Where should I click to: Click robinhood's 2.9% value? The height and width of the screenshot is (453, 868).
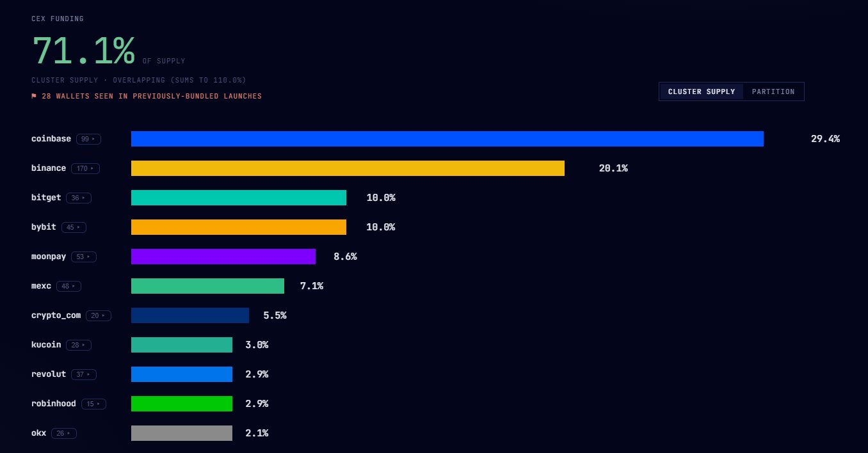[257, 404]
